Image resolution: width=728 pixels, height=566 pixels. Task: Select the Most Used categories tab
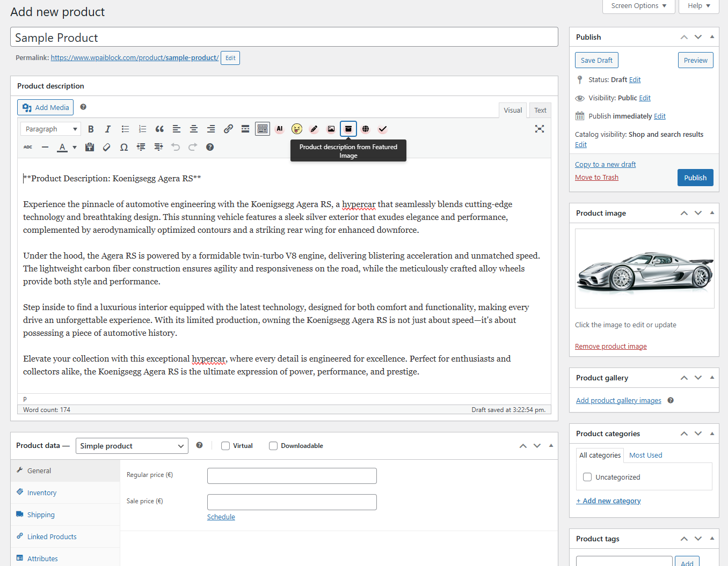[645, 455]
